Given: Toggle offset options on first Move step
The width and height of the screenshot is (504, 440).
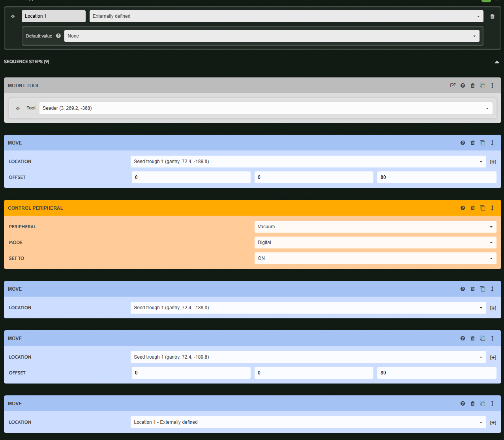Looking at the screenshot, I should [x=493, y=162].
